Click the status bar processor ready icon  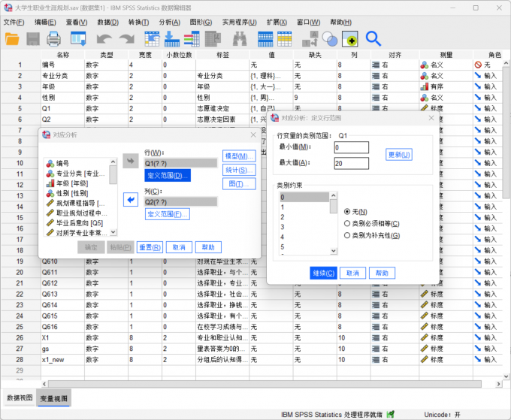coord(391,415)
